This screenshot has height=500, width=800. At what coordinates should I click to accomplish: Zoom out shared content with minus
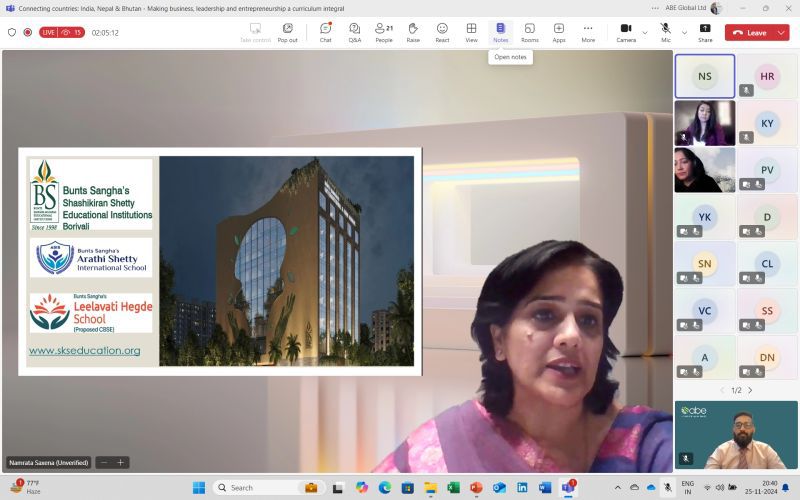(104, 462)
